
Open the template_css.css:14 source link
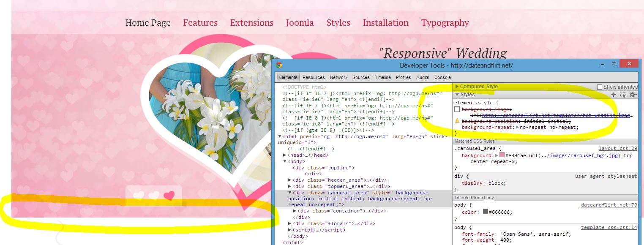[609, 227]
